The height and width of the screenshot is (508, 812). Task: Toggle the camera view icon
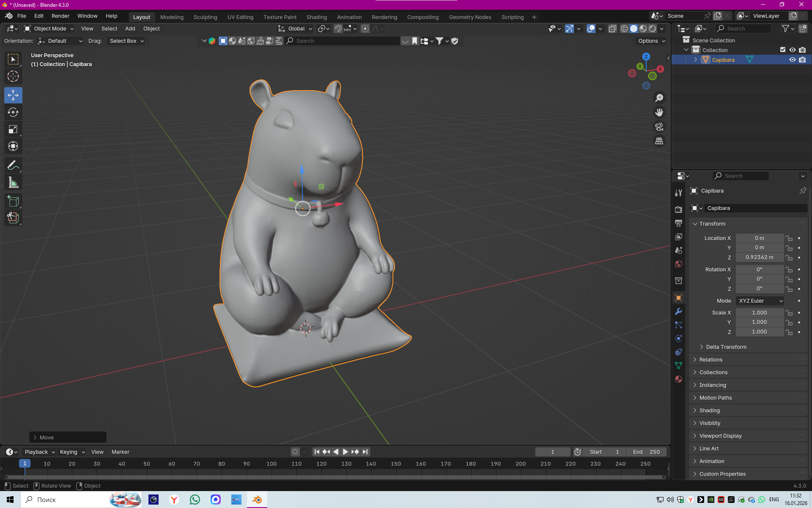[659, 127]
